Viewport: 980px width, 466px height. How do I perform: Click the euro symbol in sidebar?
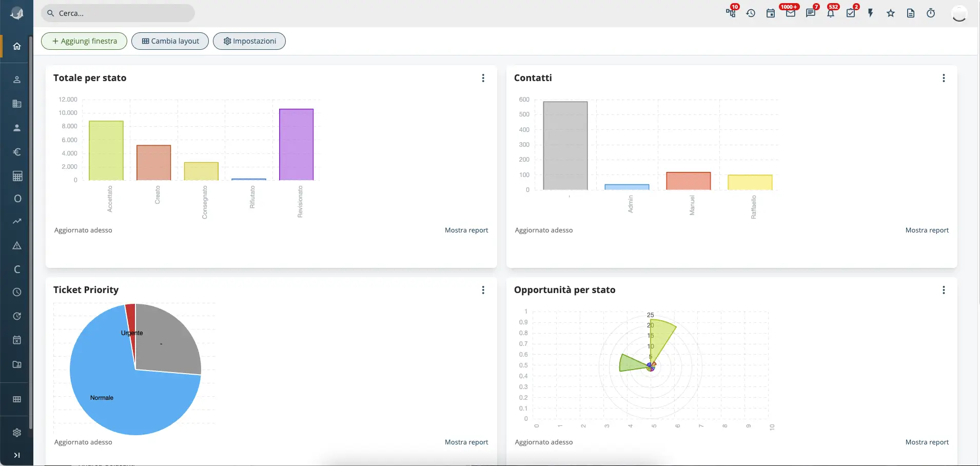pyautogui.click(x=17, y=152)
